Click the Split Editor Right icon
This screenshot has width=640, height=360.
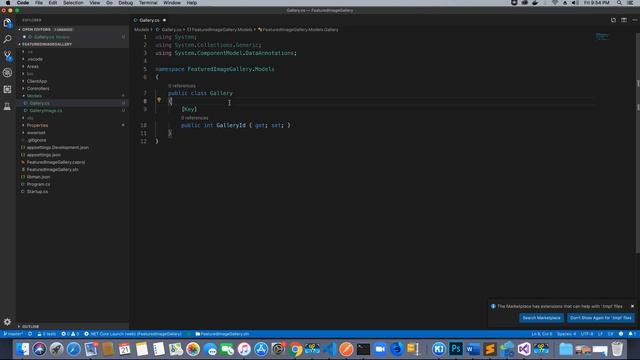coord(624,20)
